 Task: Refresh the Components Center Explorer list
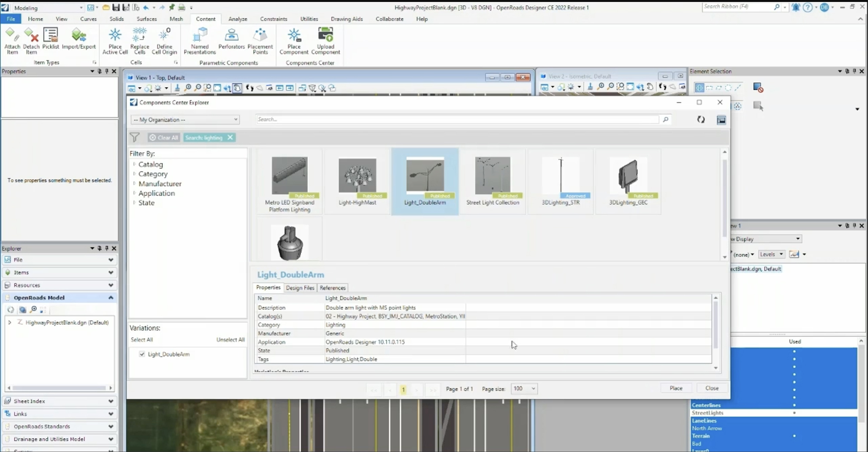pos(701,119)
